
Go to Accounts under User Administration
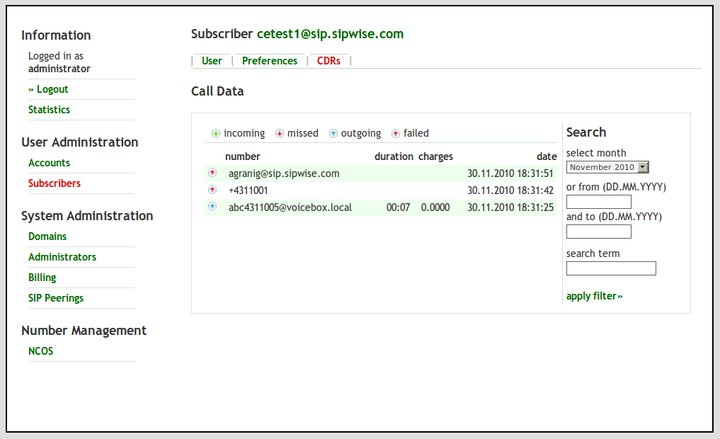tap(49, 163)
